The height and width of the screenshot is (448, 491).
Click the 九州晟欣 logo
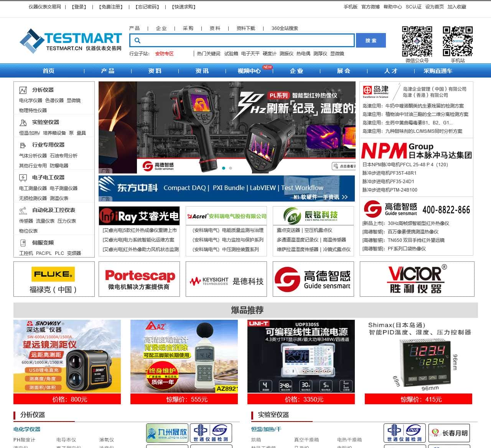(x=167, y=433)
